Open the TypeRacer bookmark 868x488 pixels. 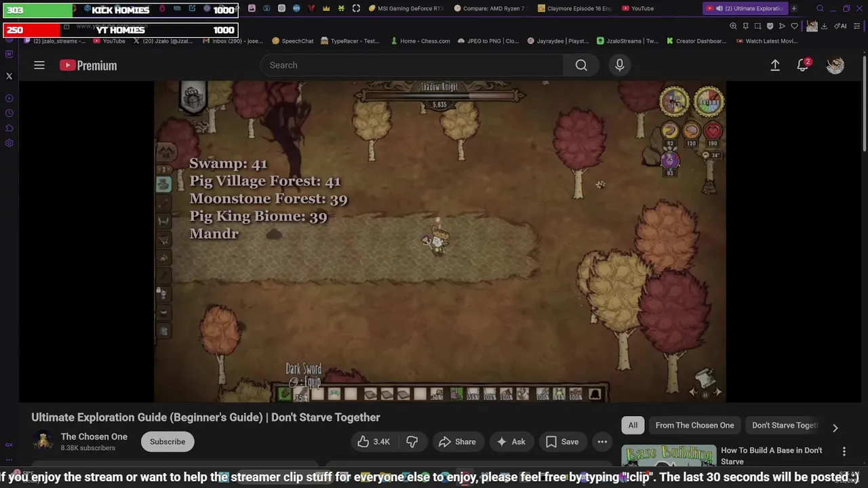[x=351, y=41]
